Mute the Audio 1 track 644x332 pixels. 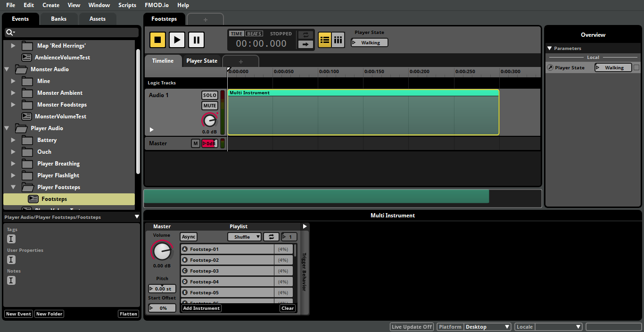[210, 106]
